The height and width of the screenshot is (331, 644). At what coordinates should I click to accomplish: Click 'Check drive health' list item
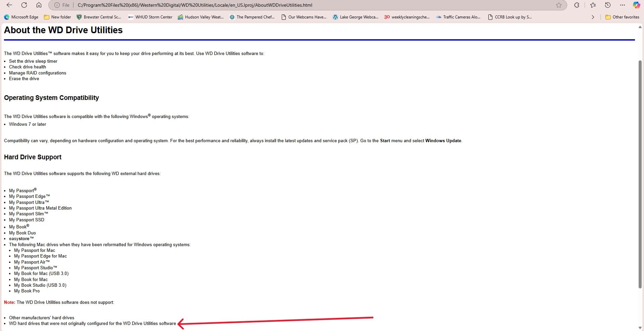point(28,67)
